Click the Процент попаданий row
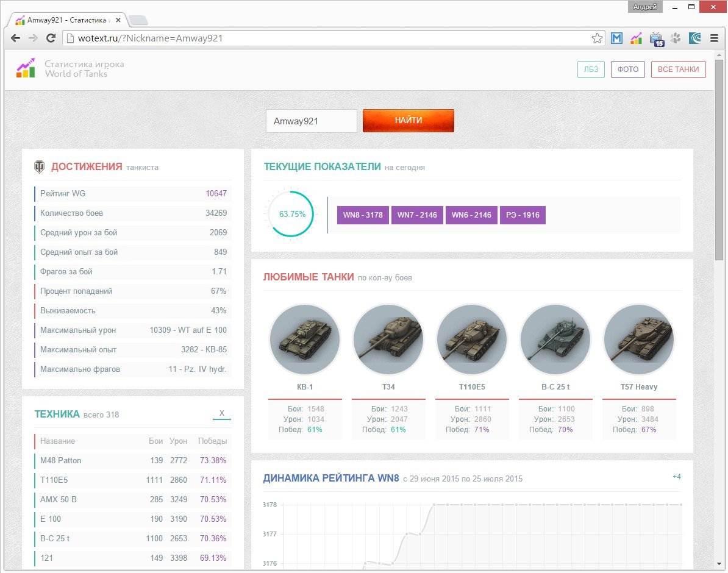The image size is (728, 573). click(x=133, y=291)
